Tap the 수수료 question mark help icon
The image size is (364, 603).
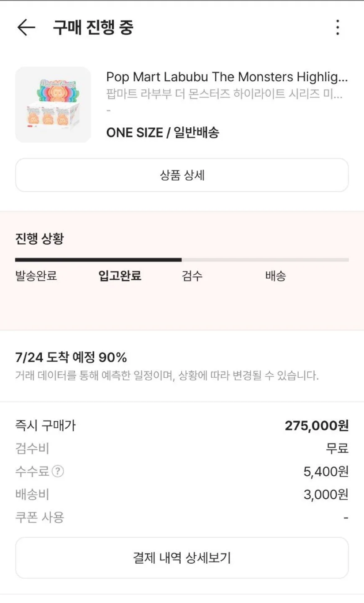click(58, 472)
